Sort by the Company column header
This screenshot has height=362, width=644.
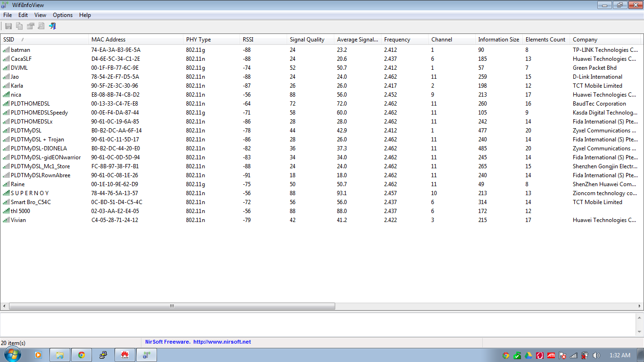click(606, 40)
